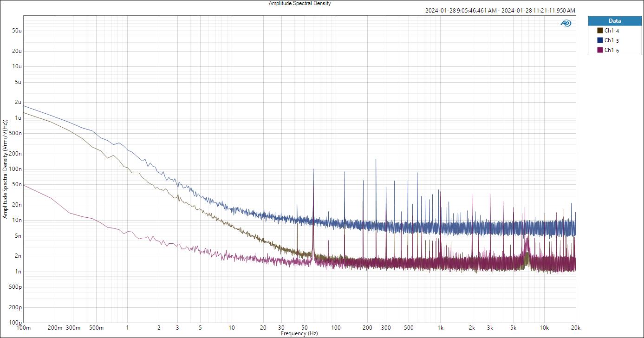The width and height of the screenshot is (644, 338).
Task: Click the magenta Ch1 6 legend swatch
Action: click(x=600, y=50)
